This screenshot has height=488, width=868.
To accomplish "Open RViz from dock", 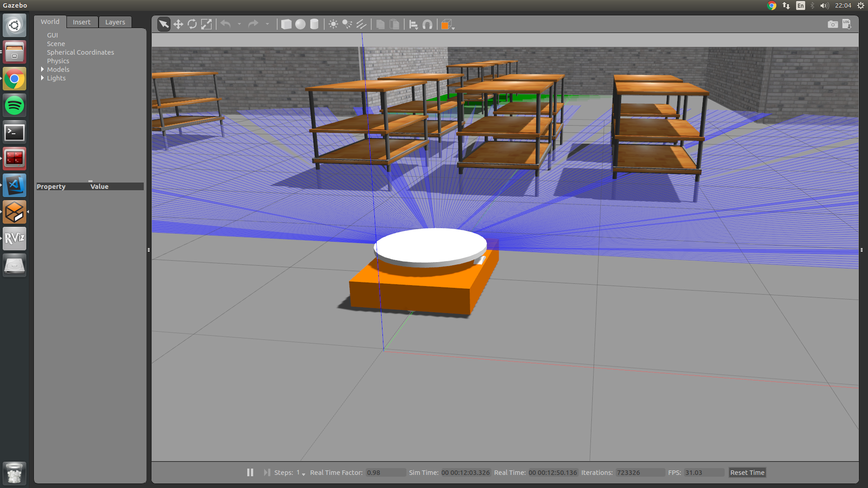I will pyautogui.click(x=14, y=239).
